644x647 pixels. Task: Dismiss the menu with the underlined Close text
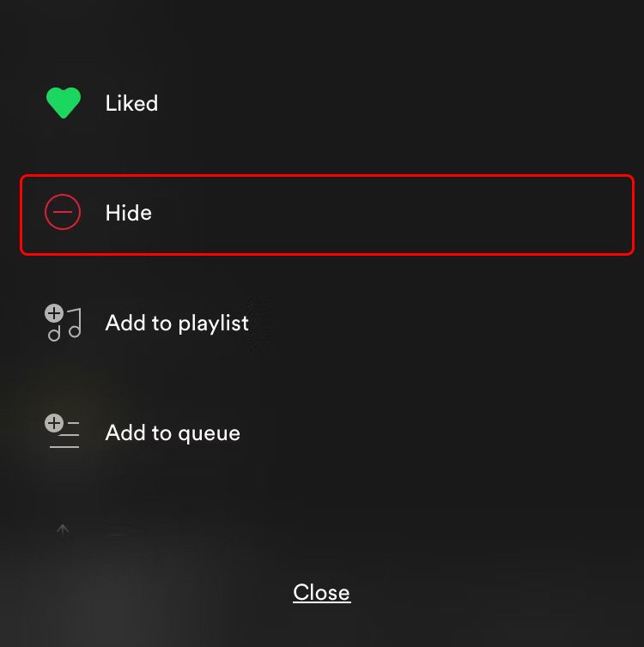321,593
